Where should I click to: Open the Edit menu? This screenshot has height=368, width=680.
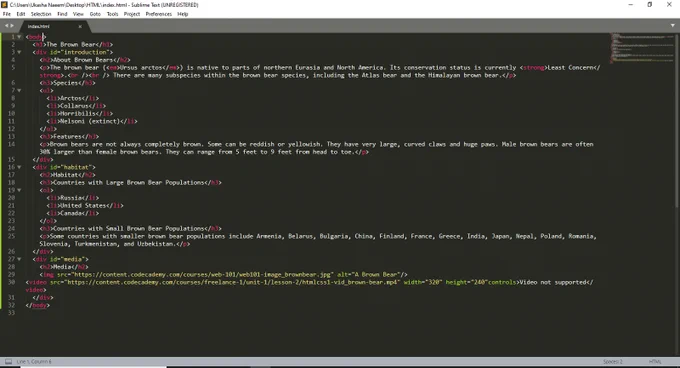21,14
